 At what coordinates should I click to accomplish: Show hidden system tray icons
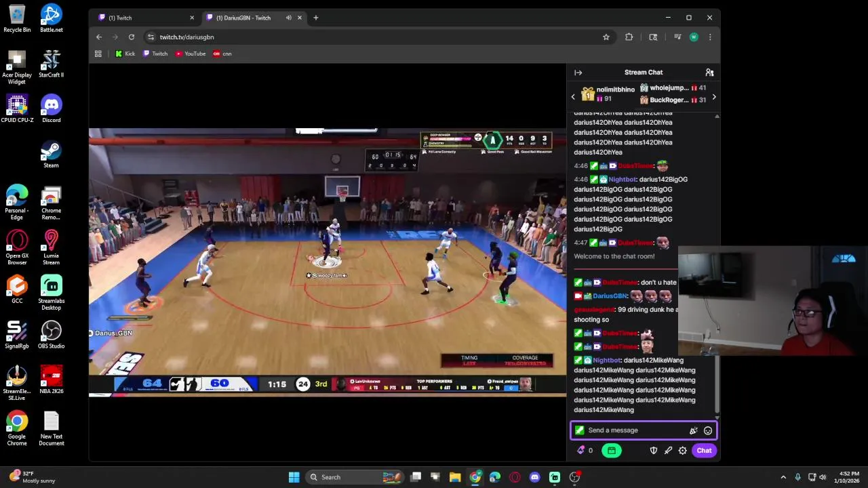click(783, 477)
